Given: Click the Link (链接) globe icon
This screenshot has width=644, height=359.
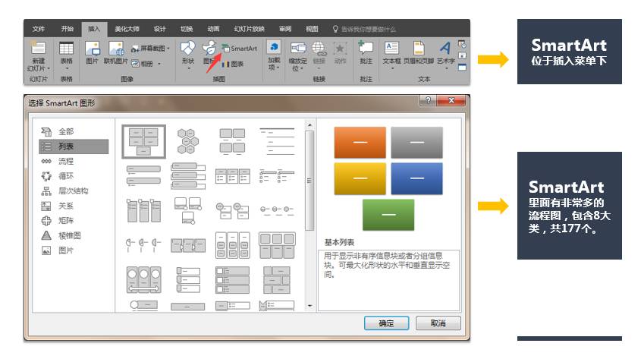Looking at the screenshot, I should [319, 48].
